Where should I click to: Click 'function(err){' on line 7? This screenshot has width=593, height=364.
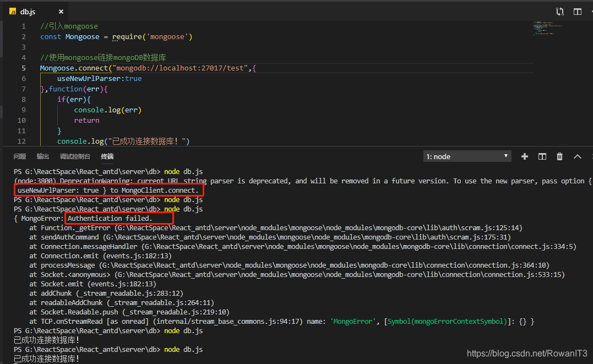pos(78,89)
